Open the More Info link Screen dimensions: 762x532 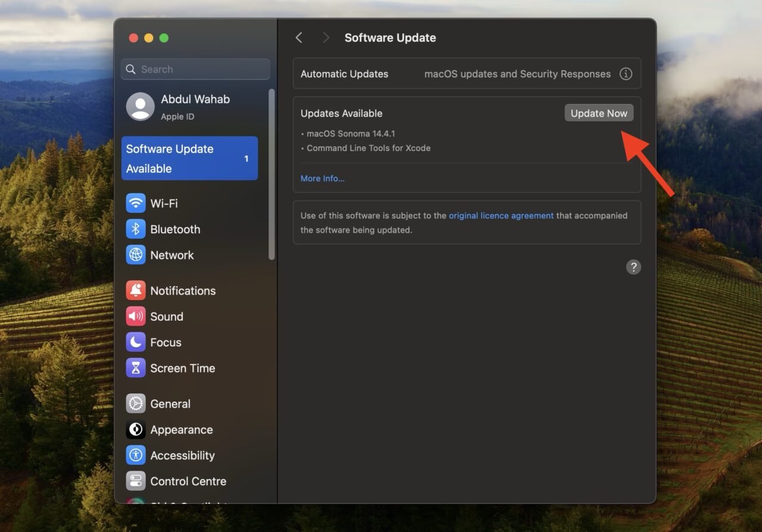tap(323, 179)
